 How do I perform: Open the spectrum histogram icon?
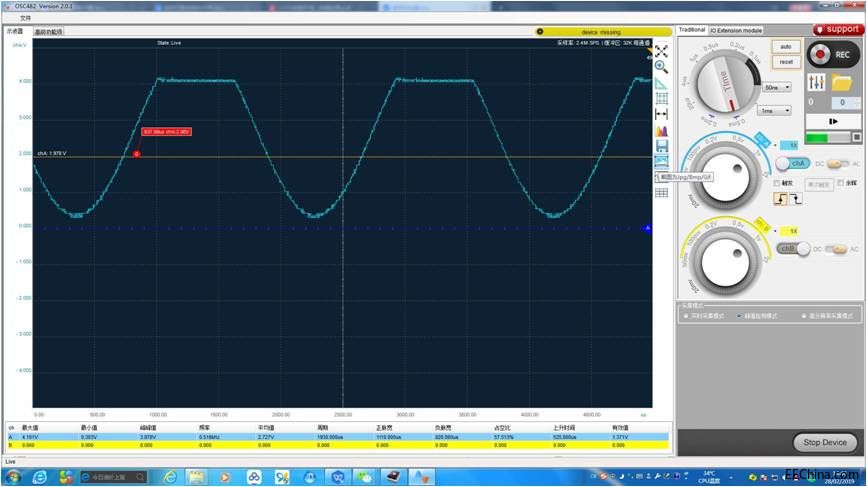[x=661, y=130]
